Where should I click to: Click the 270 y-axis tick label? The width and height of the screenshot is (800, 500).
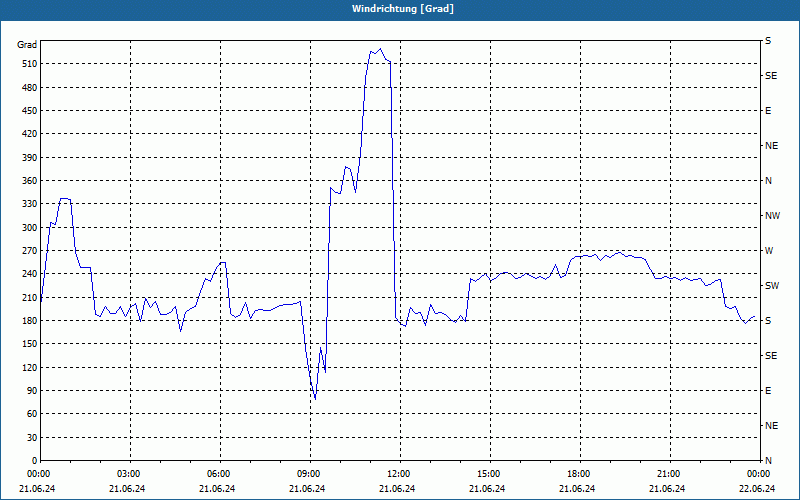(29, 251)
